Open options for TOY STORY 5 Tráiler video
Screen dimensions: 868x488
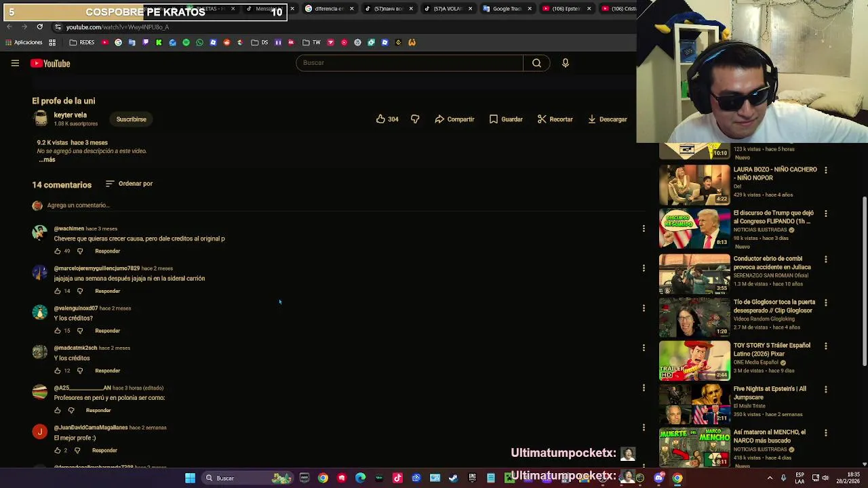point(825,346)
